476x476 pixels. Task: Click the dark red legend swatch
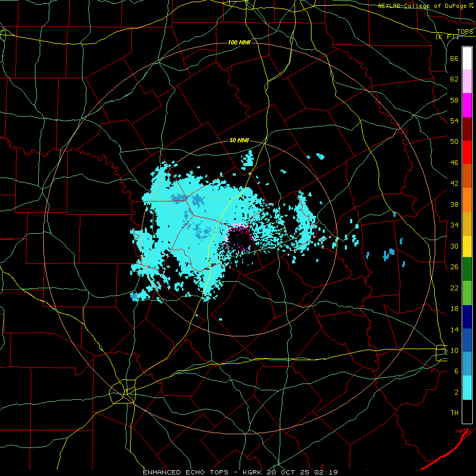tap(467, 129)
